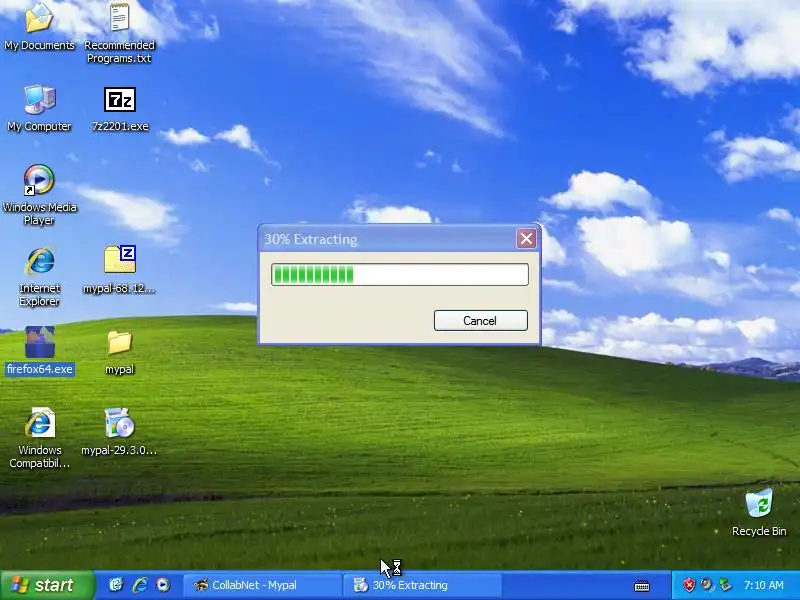Select the Internet Explorer desktop icon
The width and height of the screenshot is (800, 600).
39,277
